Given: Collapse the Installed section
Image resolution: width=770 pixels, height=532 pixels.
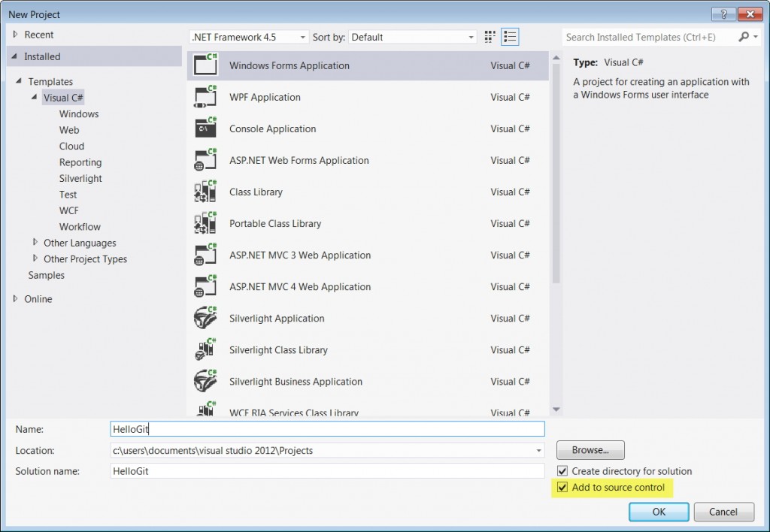Looking at the screenshot, I should coord(15,56).
